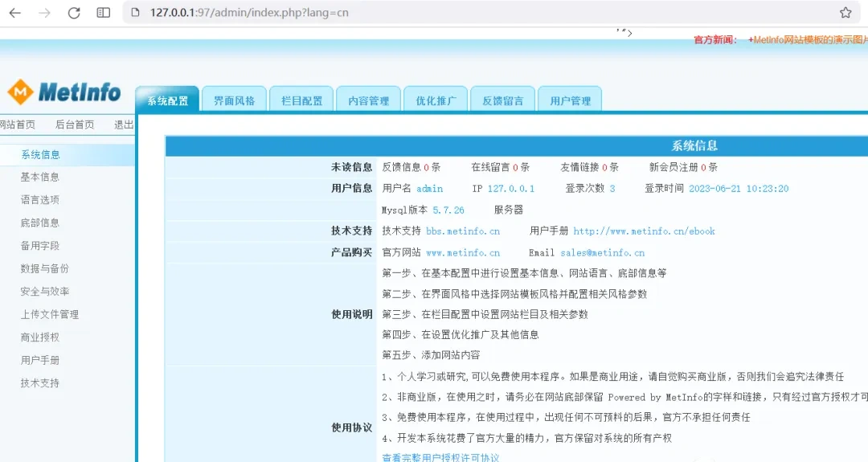This screenshot has height=462, width=868.
Task: Open 备用字段 in the sidebar
Action: click(x=40, y=246)
